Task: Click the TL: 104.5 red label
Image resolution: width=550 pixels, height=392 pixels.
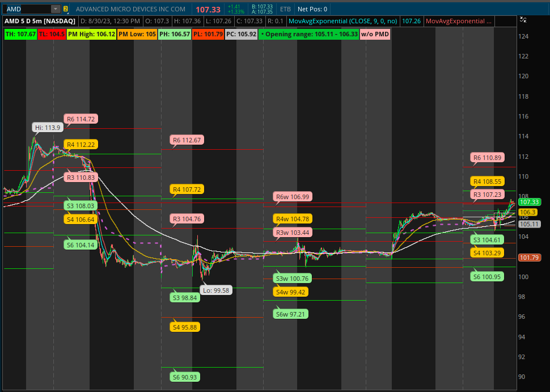Action: pos(52,35)
